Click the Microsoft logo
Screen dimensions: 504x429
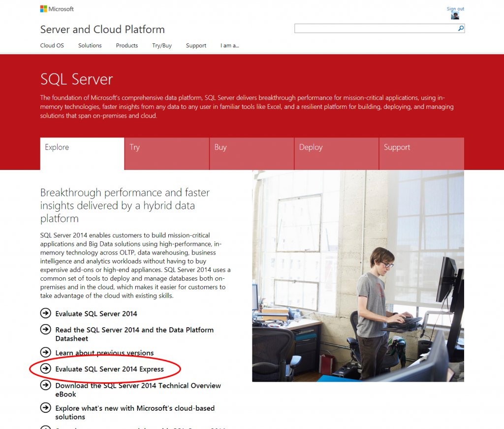57,9
